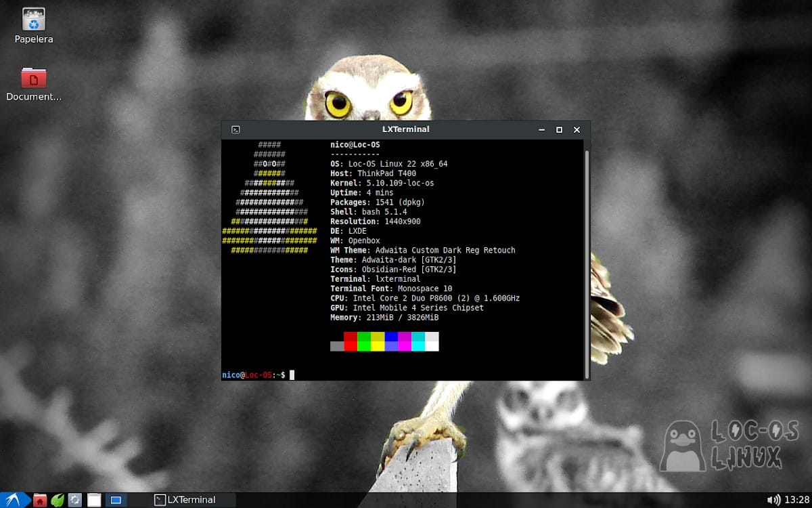The image size is (812, 508).
Task: Click the Host: ThinkPad T400 line
Action: point(374,173)
